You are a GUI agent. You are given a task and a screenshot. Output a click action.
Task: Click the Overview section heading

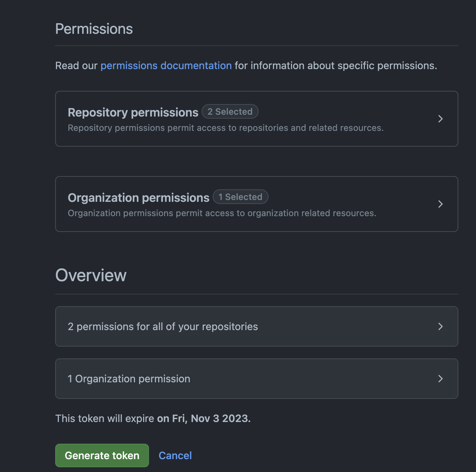pos(91,275)
